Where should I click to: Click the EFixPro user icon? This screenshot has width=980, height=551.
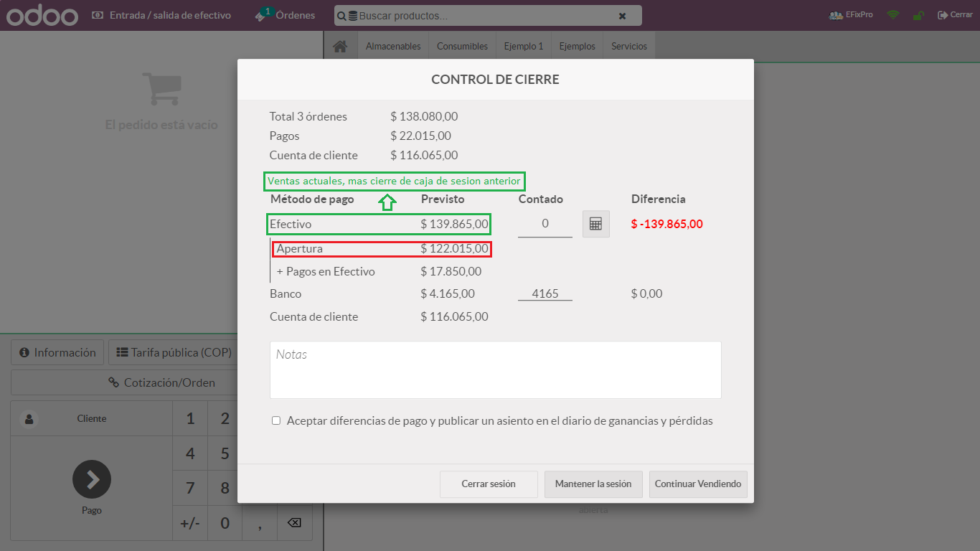(835, 15)
